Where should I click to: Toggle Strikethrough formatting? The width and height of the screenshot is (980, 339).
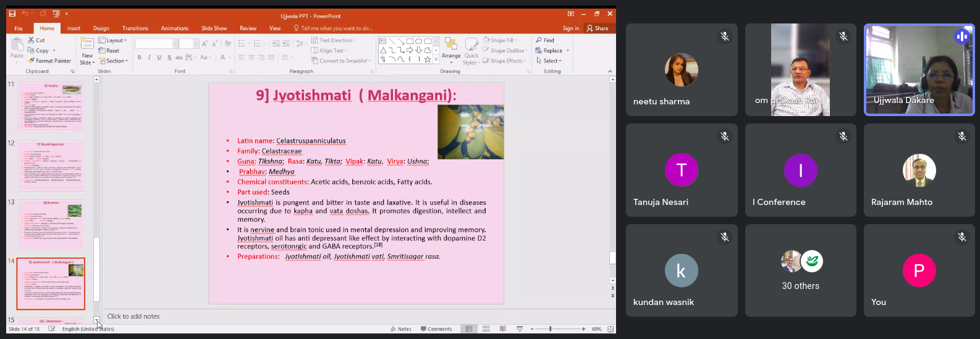(x=179, y=57)
